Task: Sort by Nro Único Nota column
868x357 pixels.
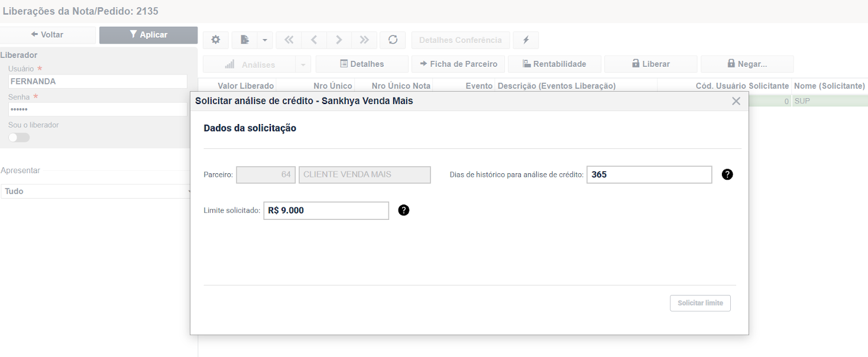Action: point(401,86)
